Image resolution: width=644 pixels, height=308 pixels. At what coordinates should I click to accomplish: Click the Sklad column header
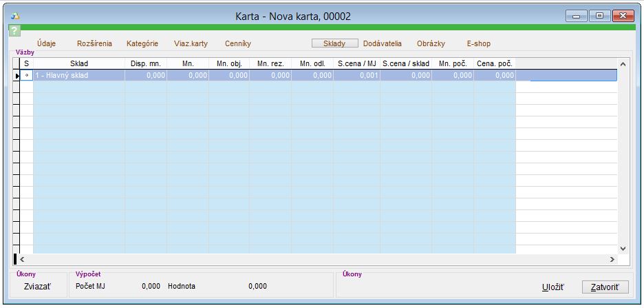[x=79, y=63]
